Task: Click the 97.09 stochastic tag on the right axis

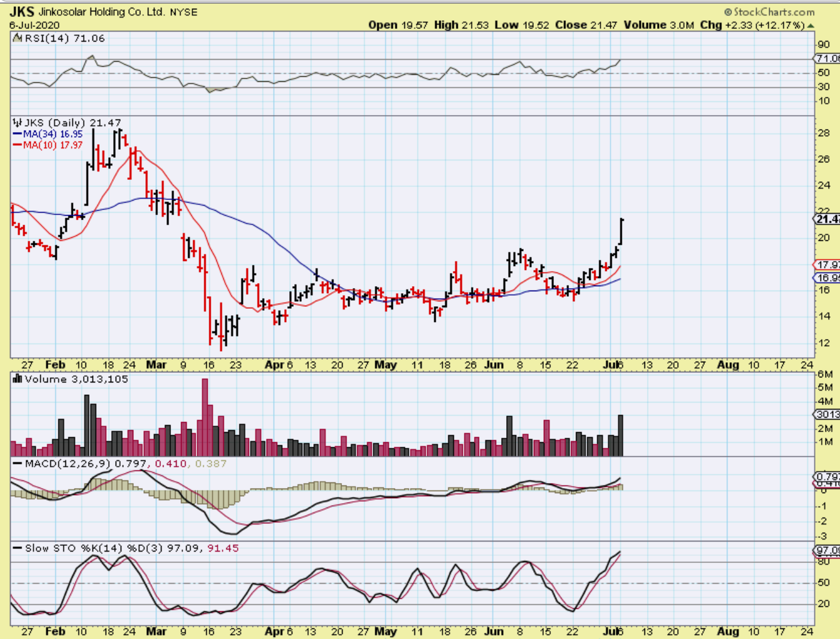Action: pos(827,550)
